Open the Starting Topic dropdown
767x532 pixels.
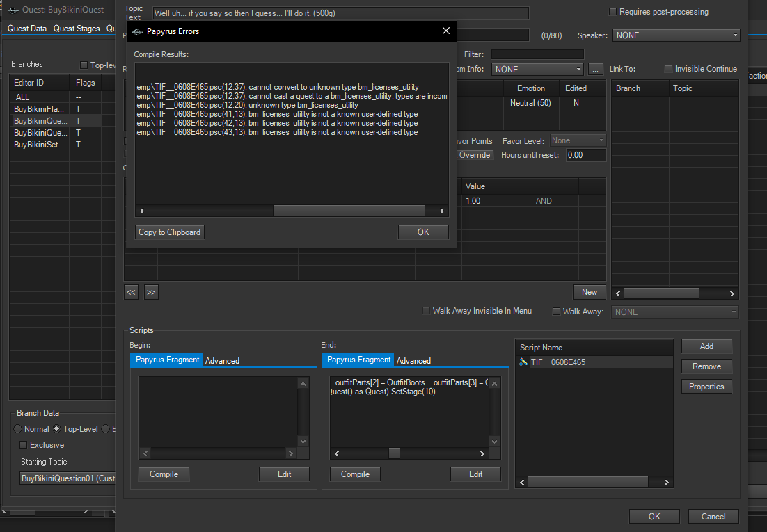click(x=68, y=478)
